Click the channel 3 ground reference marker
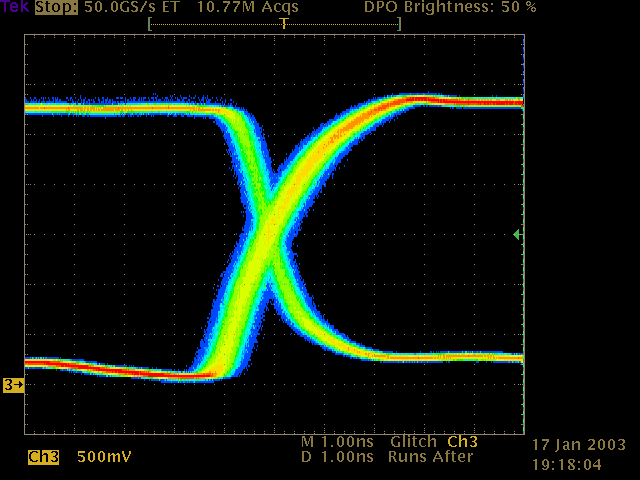The image size is (640, 480). [13, 384]
